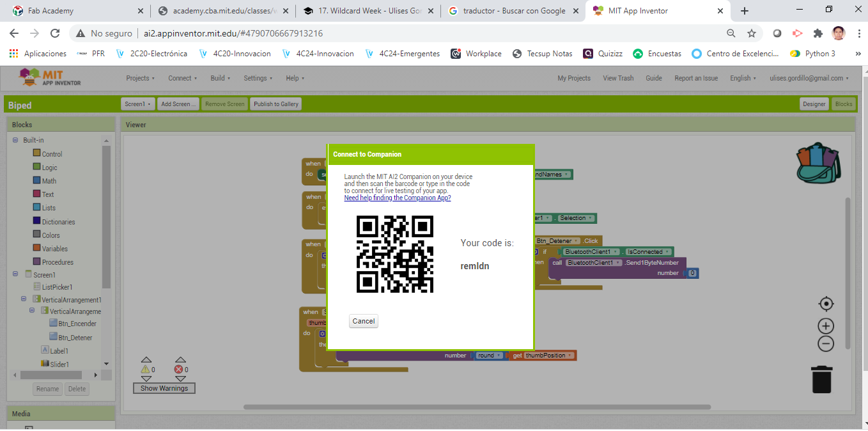Click the Add Screen button
The height and width of the screenshot is (431, 868).
tap(178, 104)
